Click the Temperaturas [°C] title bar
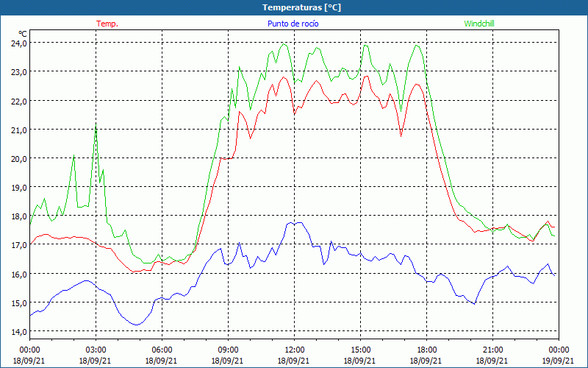Viewport: 588px width, 368px height. [294, 7]
